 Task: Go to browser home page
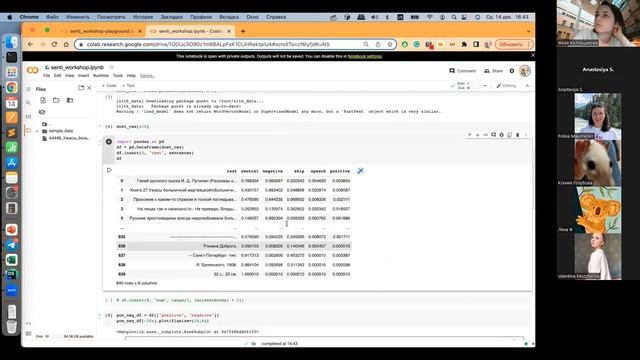[x=66, y=44]
